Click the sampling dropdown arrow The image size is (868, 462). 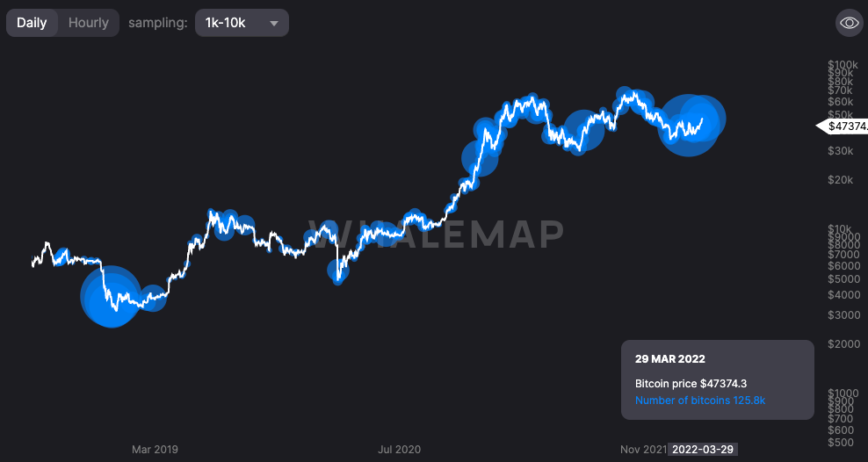pos(274,24)
